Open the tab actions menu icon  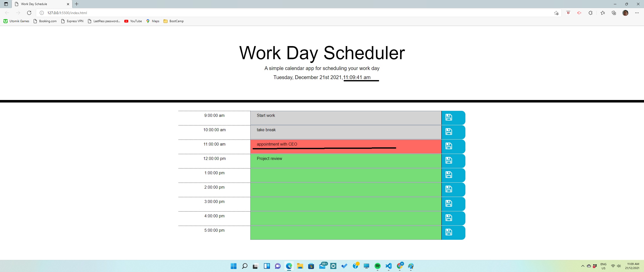pyautogui.click(x=6, y=4)
